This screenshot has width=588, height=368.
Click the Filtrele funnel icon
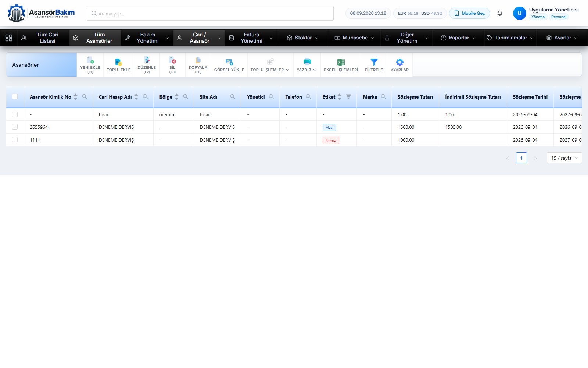[374, 62]
